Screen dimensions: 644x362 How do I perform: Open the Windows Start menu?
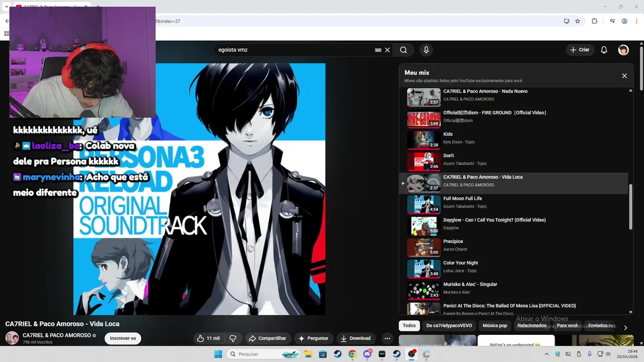[218, 354]
